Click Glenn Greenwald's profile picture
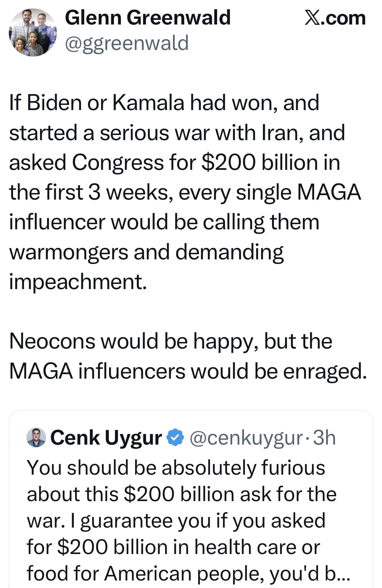382x588 pixels. pos(32,32)
